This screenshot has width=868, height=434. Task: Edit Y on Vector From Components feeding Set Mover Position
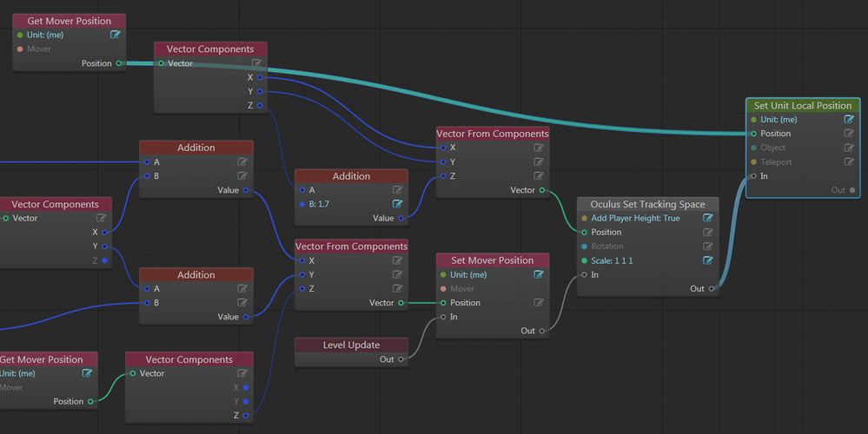coord(397,275)
